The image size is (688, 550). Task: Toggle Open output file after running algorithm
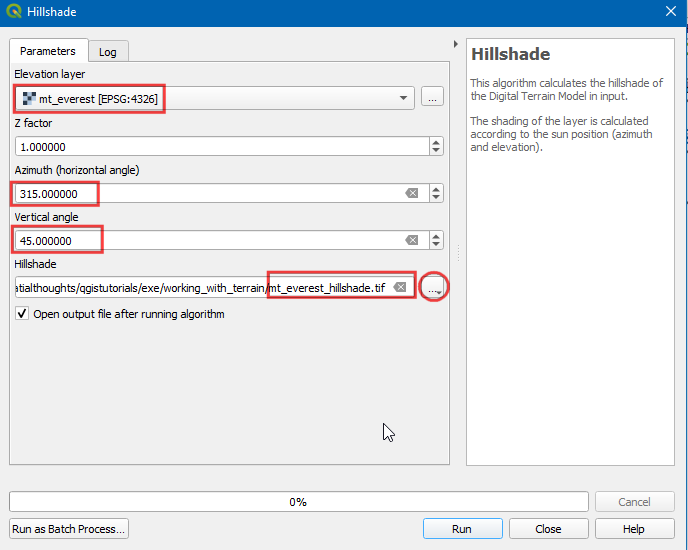point(22,314)
